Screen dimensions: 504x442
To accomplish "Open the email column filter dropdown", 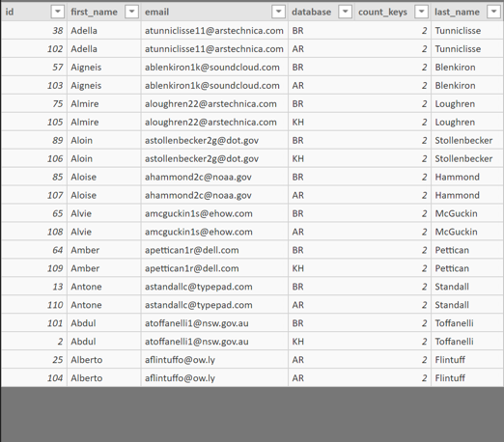I will point(278,12).
